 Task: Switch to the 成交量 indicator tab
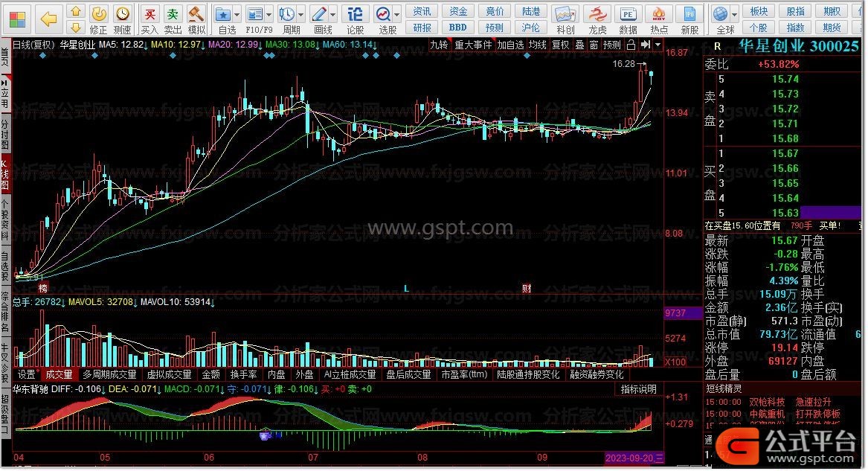click(60, 375)
